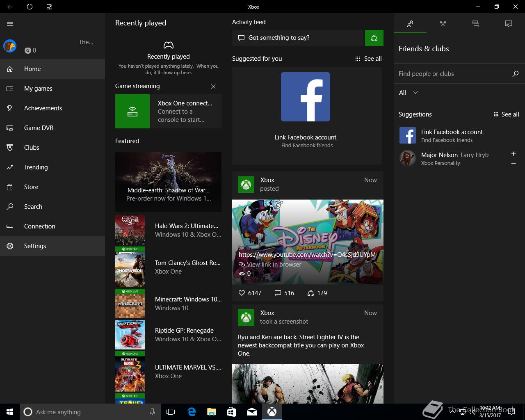Click the profile avatar picture
This screenshot has width=525, height=420.
pyautogui.click(x=10, y=46)
